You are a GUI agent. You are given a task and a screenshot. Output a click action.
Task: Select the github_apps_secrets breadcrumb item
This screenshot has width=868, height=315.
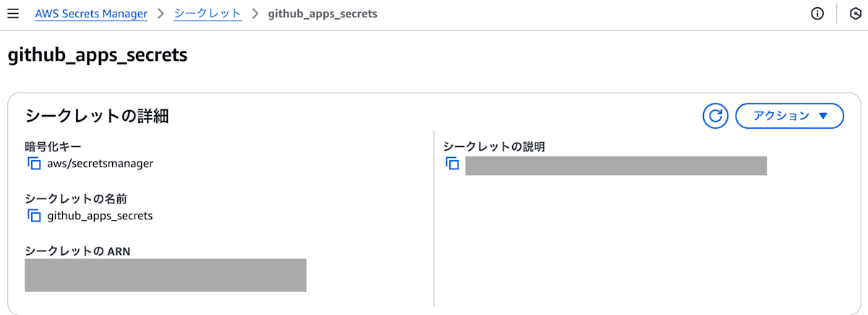tap(323, 14)
